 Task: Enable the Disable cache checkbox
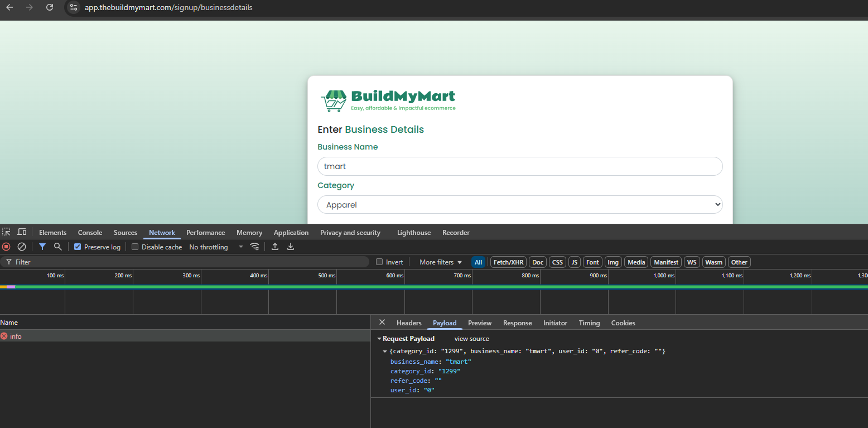point(135,247)
